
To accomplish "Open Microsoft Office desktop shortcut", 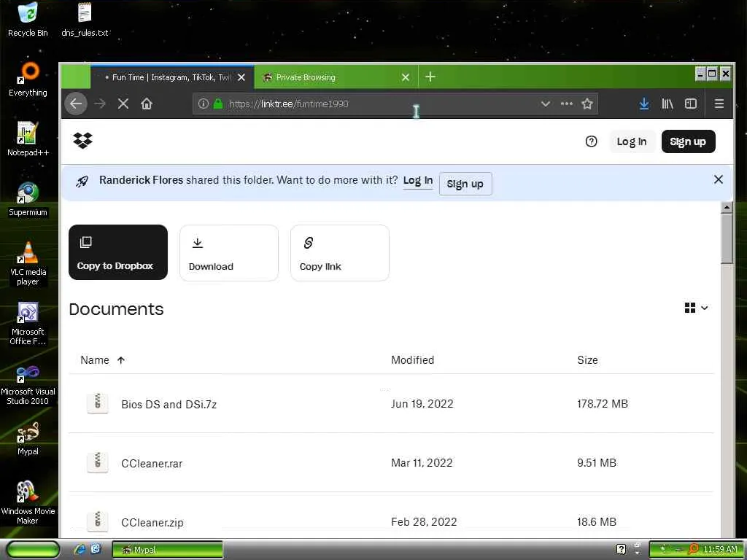I will 28,323.
